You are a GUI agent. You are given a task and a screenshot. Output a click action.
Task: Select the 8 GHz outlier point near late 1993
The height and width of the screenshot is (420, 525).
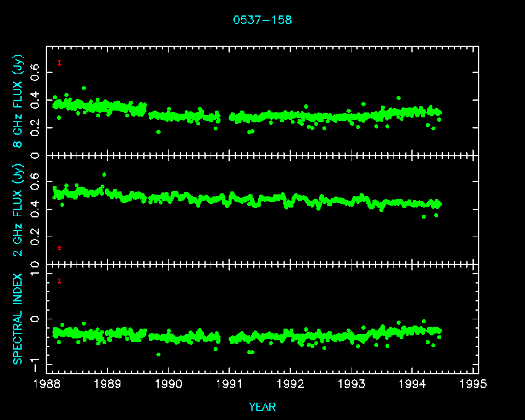pos(398,98)
